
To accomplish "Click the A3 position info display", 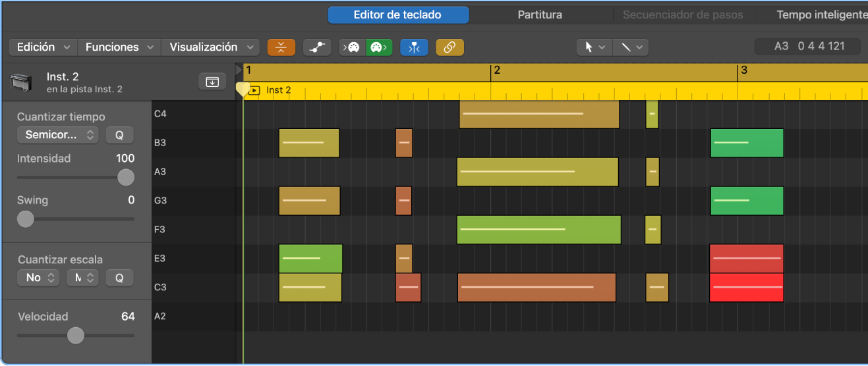I will tap(807, 47).
